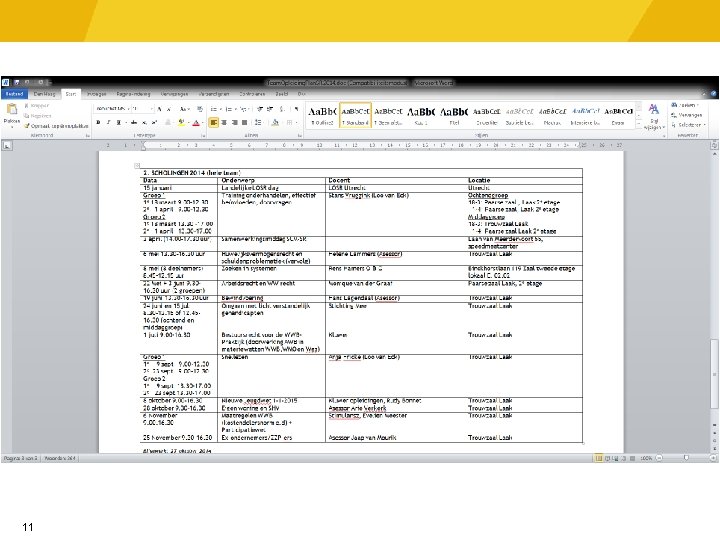Switch to the Invoegen ribbon tab
Viewport: 720px width, 540px height.
[x=96, y=94]
